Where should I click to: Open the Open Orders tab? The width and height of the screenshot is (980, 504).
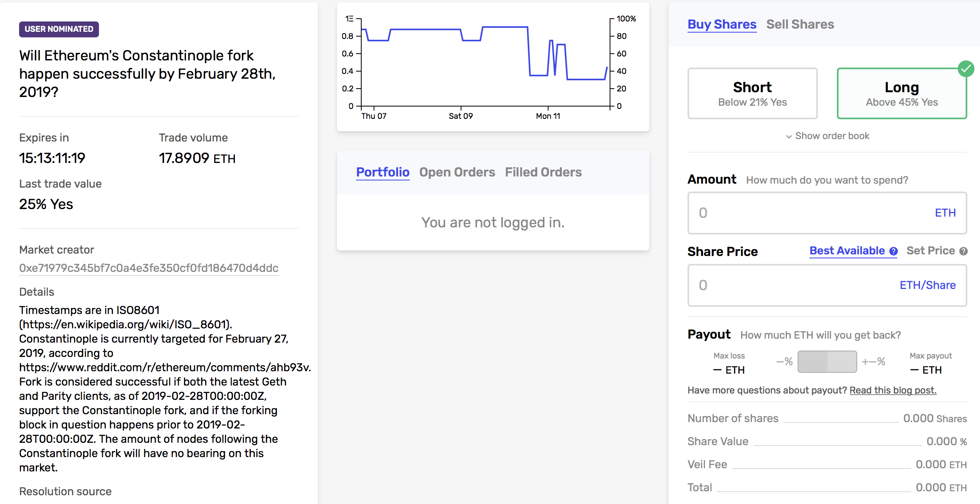coord(457,172)
